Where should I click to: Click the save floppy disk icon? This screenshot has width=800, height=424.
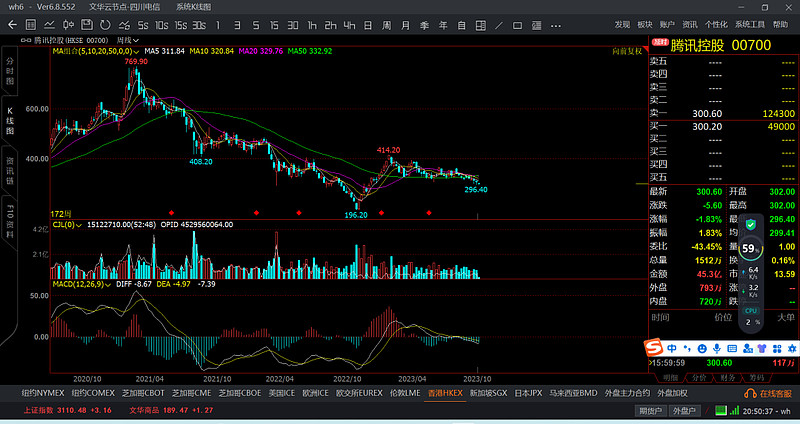click(87, 24)
